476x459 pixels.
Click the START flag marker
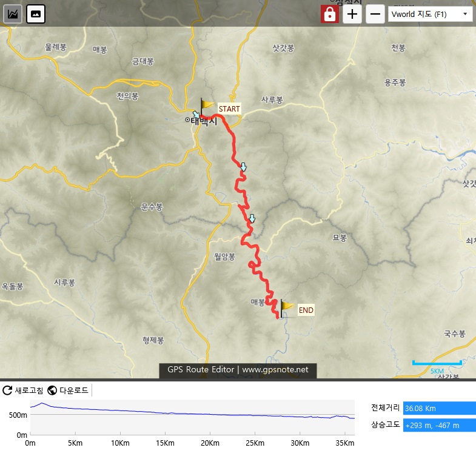click(x=206, y=106)
